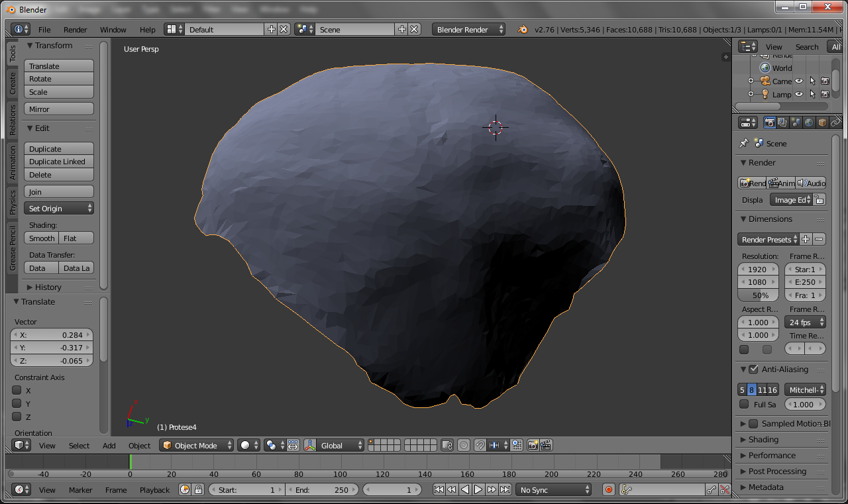Click the OpenGL render animation clapper icon
848x504 pixels.
point(546,446)
